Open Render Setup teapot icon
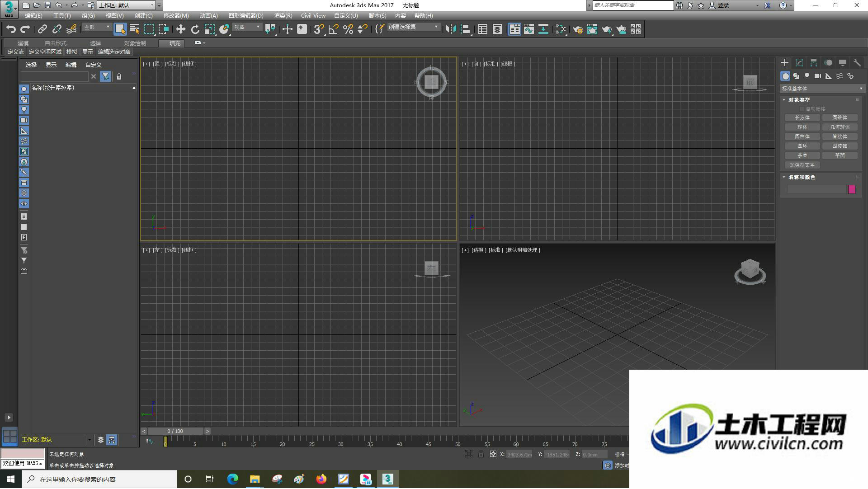 578,29
